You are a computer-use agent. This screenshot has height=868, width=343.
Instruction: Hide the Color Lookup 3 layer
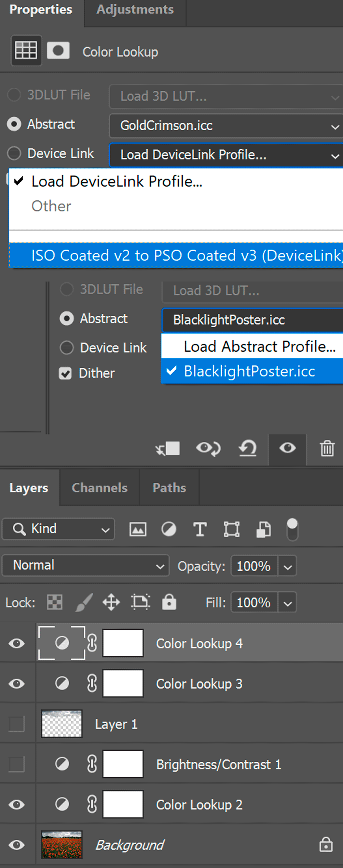click(17, 684)
